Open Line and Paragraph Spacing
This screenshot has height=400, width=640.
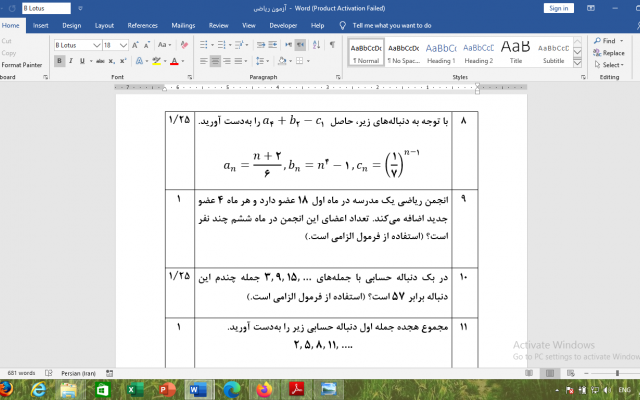tap(260, 61)
